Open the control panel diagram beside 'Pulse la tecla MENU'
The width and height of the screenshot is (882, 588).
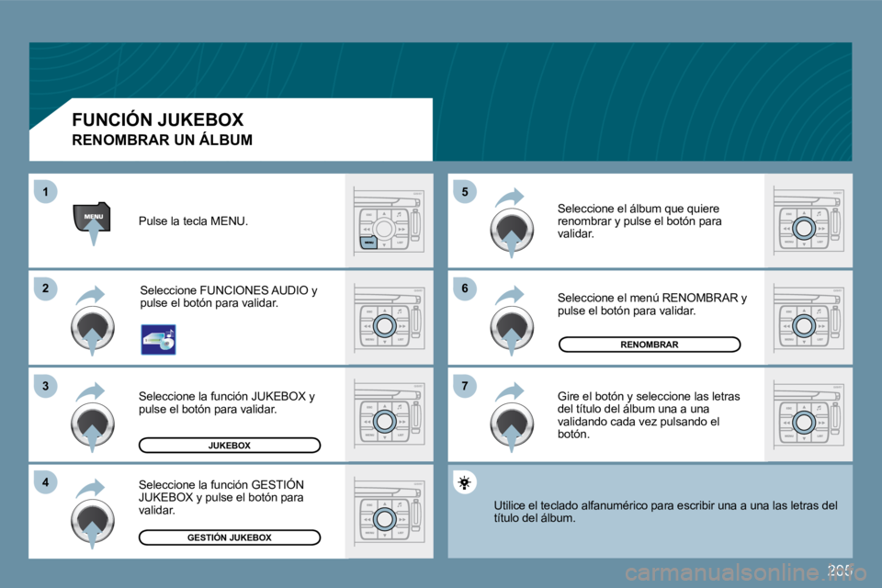pos(389,221)
